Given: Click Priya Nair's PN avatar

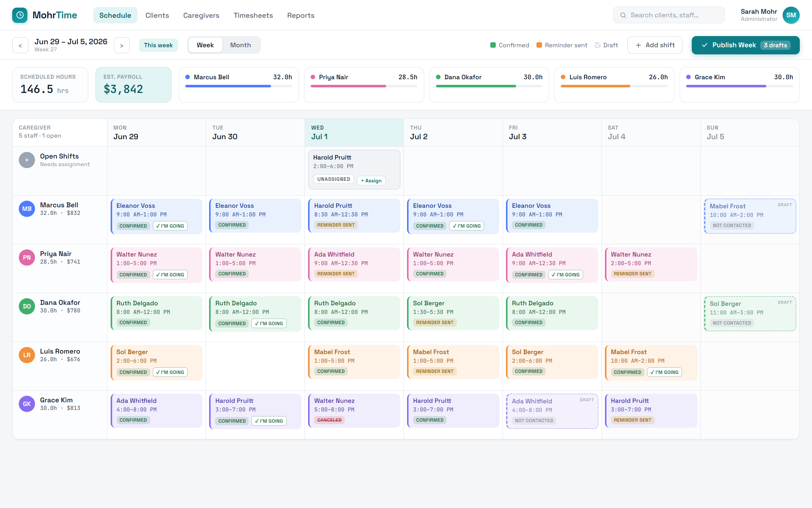Looking at the screenshot, I should tap(27, 258).
